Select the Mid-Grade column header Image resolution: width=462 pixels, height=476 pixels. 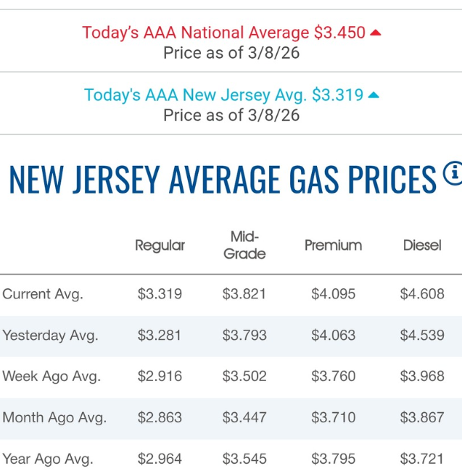(244, 245)
